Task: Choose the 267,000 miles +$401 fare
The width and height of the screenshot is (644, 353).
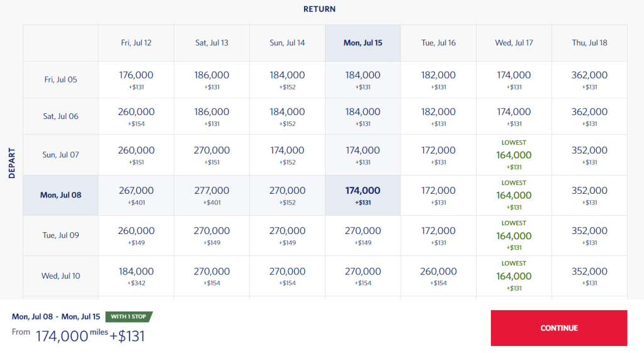Action: pos(136,195)
